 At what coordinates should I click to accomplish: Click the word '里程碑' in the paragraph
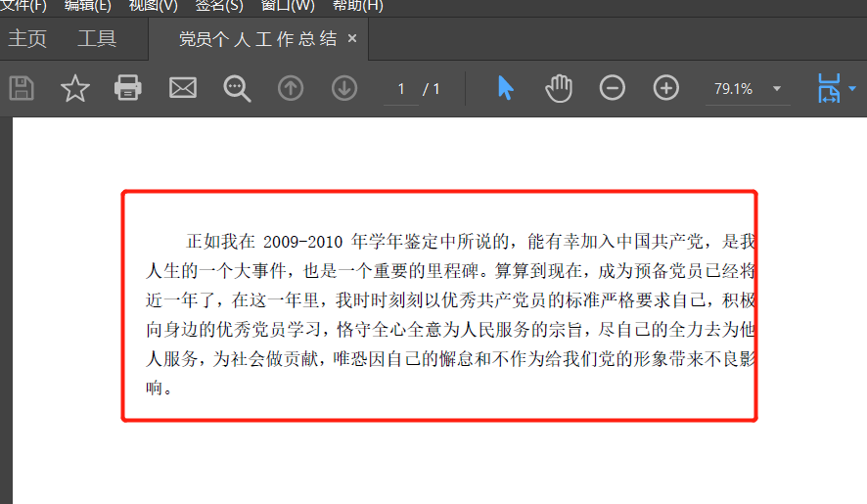click(x=452, y=271)
